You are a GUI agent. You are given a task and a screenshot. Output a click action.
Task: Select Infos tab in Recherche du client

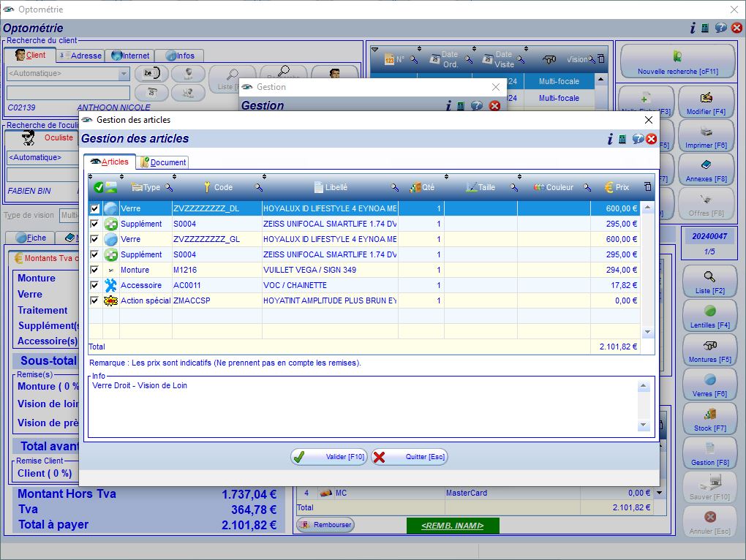pos(181,56)
